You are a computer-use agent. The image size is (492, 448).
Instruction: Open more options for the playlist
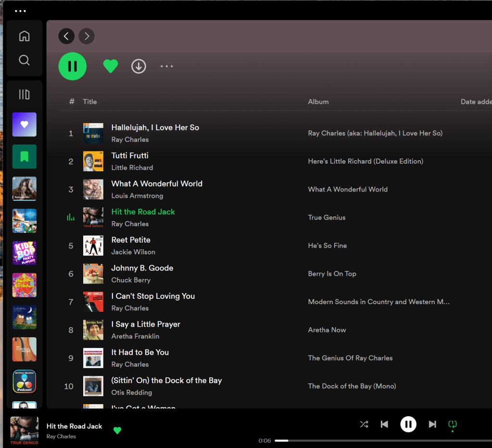click(x=166, y=66)
